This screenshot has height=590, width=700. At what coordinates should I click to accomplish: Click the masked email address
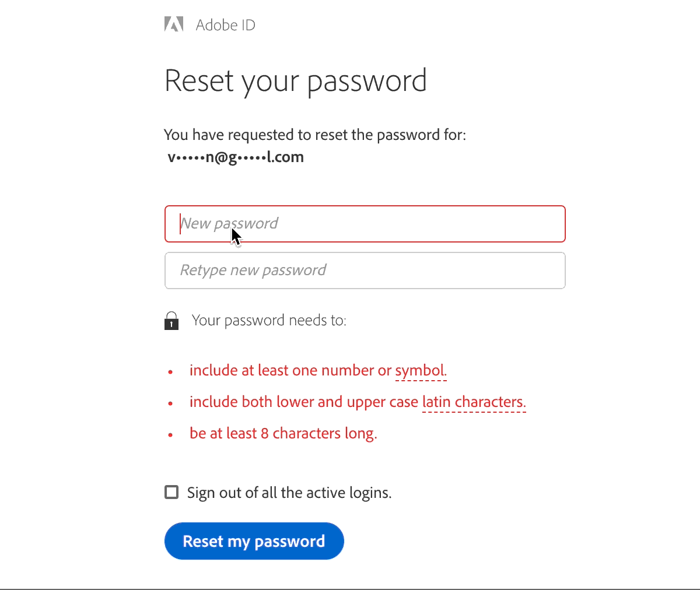point(235,156)
